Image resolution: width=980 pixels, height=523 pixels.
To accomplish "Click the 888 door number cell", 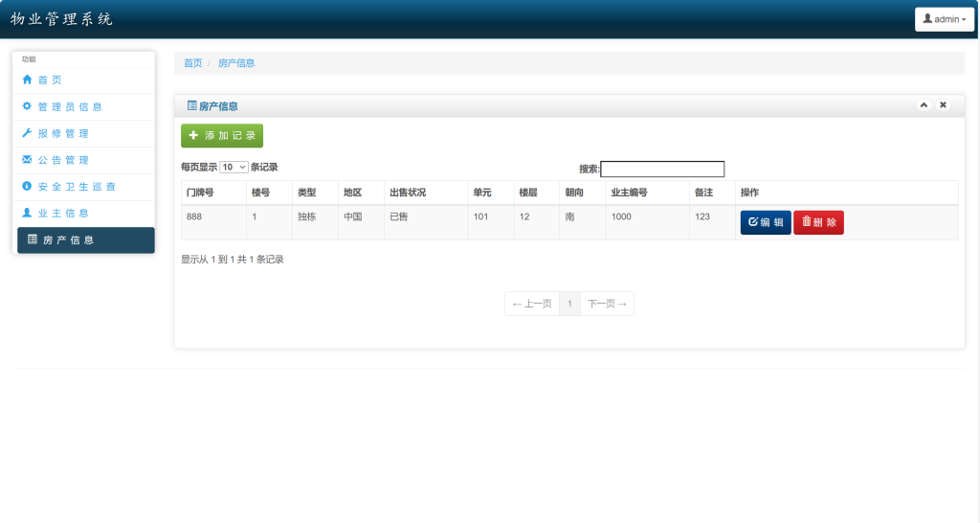I will 213,222.
